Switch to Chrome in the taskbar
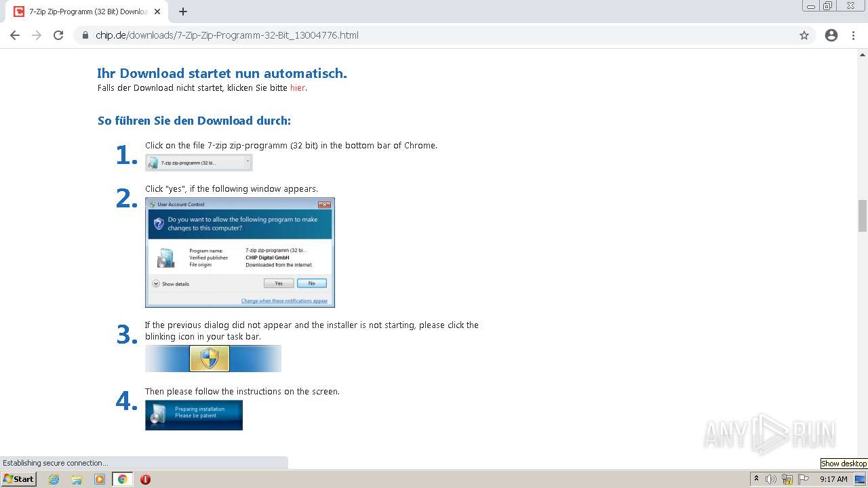Viewport: 868px width, 488px height. [x=122, y=479]
